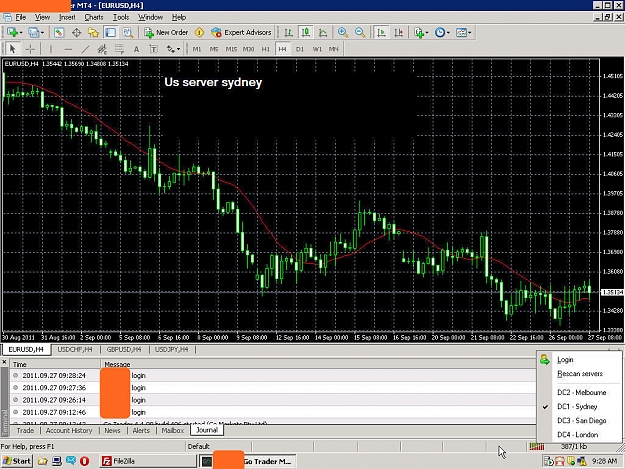
Task: Select checked DC1 - Sydney server
Action: point(579,406)
